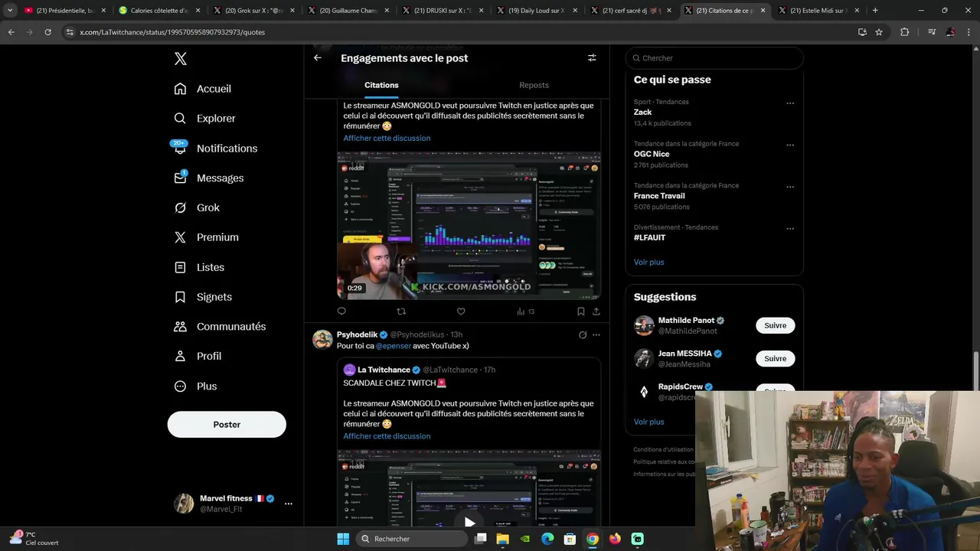980x551 pixels.
Task: Switch to Estelle Midi browser tab
Action: [817, 11]
